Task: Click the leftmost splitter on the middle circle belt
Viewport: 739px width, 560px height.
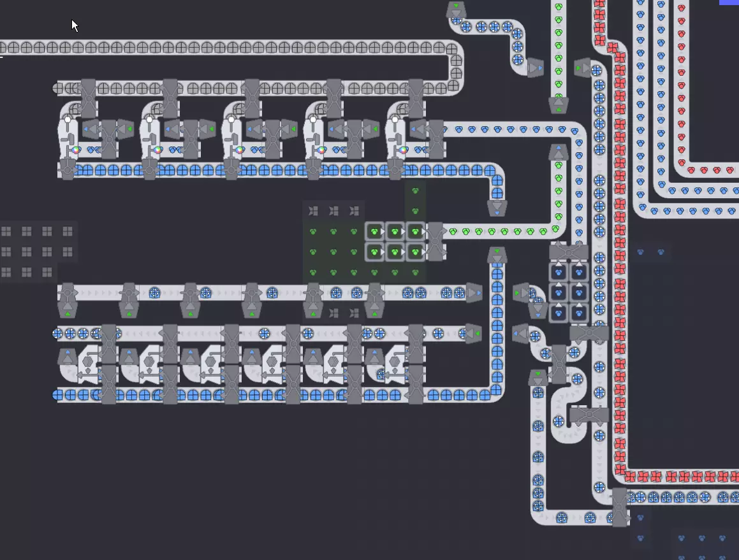Action: click(x=68, y=292)
